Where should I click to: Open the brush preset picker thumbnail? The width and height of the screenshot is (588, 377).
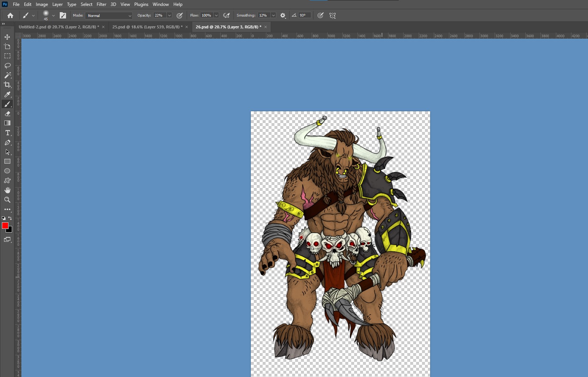tap(46, 15)
